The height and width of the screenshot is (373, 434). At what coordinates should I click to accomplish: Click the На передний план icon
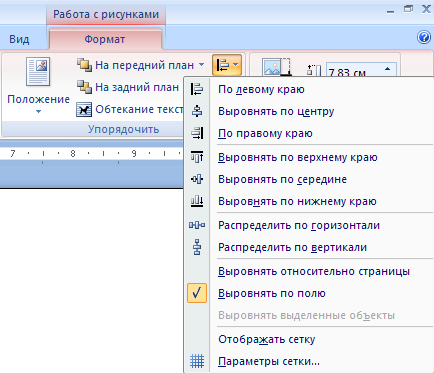point(84,65)
